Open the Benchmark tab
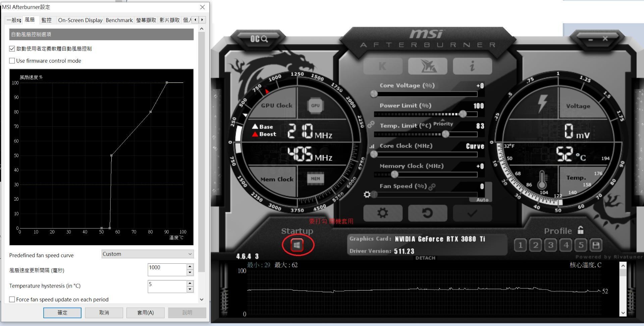Screen dimensions: 644x326 pos(119,20)
